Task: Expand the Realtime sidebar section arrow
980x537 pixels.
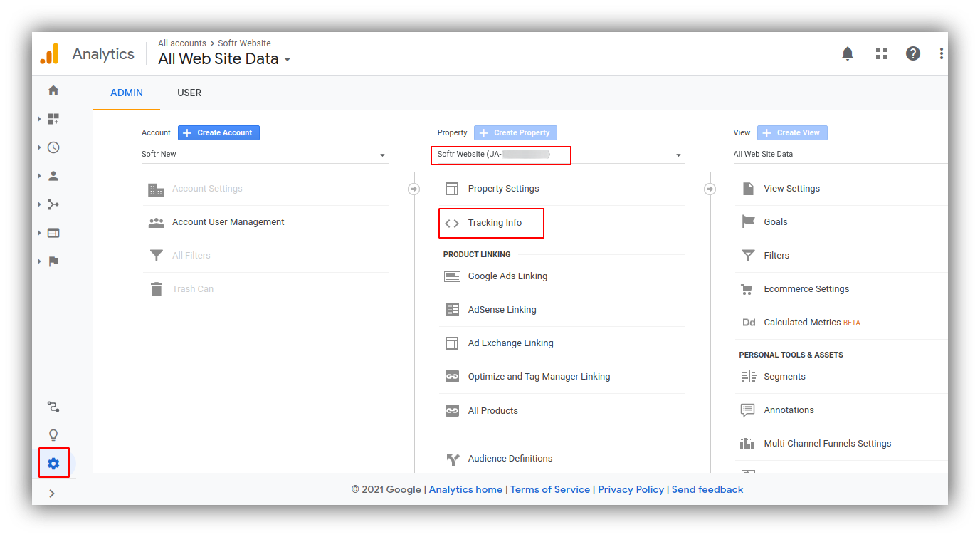Action: point(40,147)
